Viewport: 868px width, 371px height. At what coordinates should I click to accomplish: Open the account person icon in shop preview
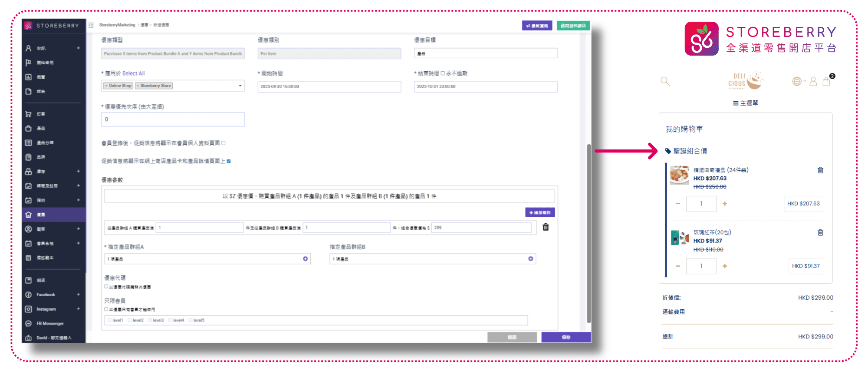coord(813,81)
